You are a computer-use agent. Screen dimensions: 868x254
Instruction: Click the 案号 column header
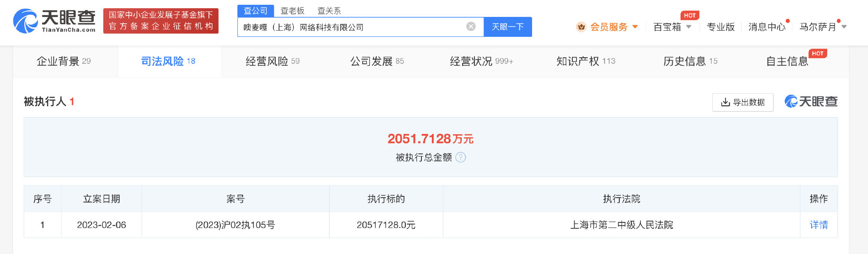(236, 199)
